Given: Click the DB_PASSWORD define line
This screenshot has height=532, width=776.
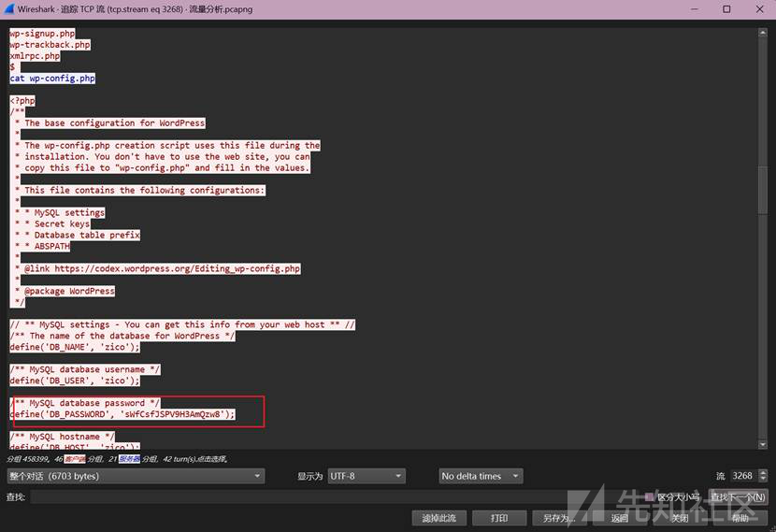Looking at the screenshot, I should pos(122,414).
